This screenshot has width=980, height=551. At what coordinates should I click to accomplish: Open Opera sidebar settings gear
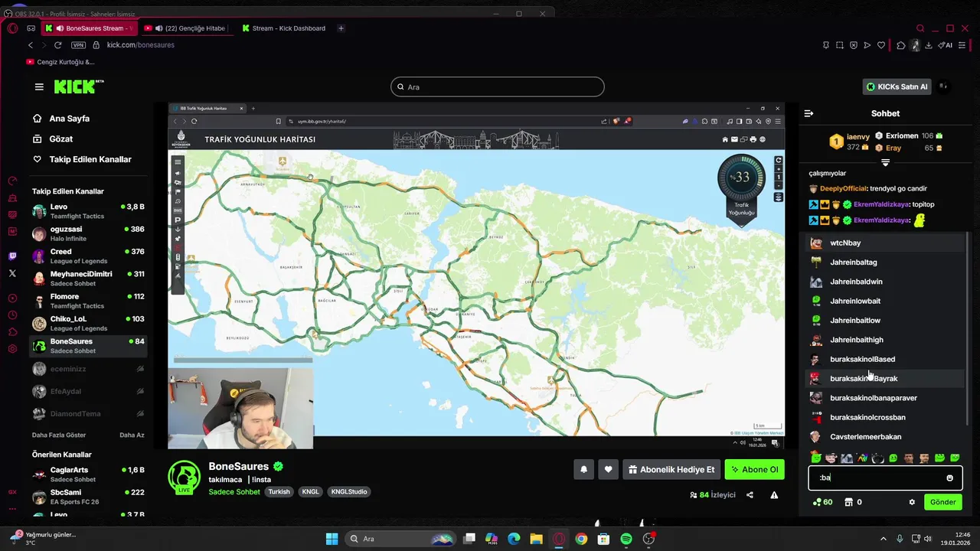(x=12, y=349)
